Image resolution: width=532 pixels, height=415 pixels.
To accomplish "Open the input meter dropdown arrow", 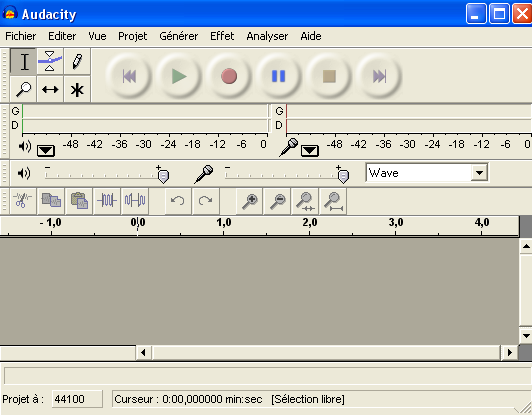I will [309, 150].
